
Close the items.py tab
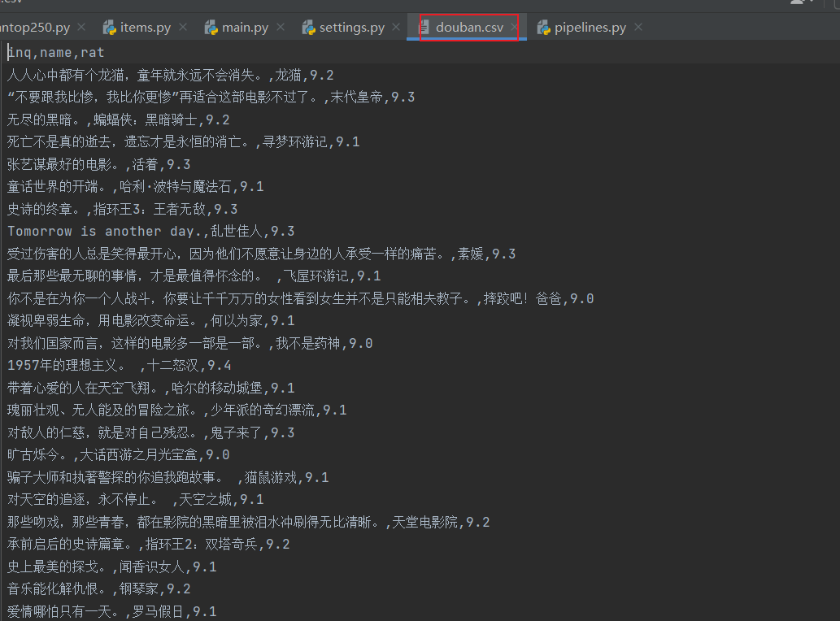183,27
